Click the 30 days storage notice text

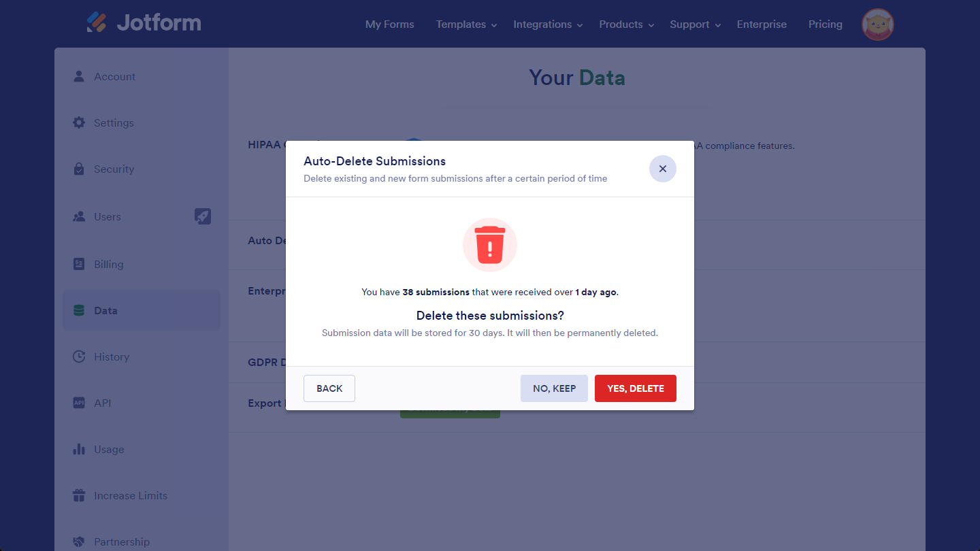point(490,333)
